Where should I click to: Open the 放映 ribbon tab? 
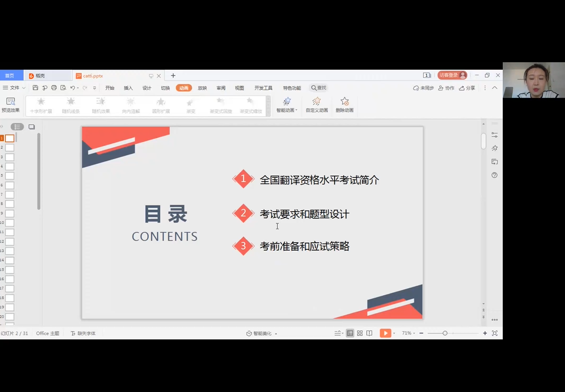202,88
